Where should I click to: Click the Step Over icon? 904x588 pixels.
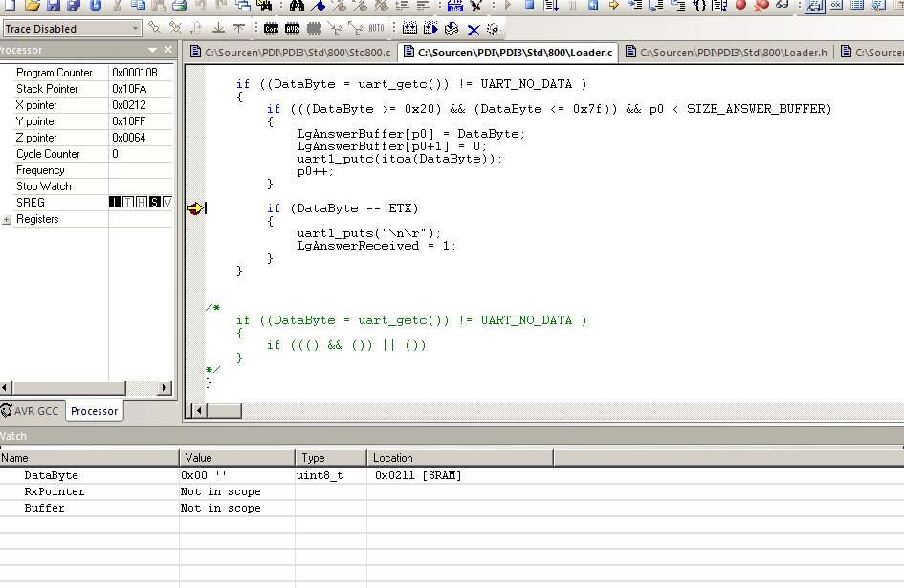coord(656,5)
